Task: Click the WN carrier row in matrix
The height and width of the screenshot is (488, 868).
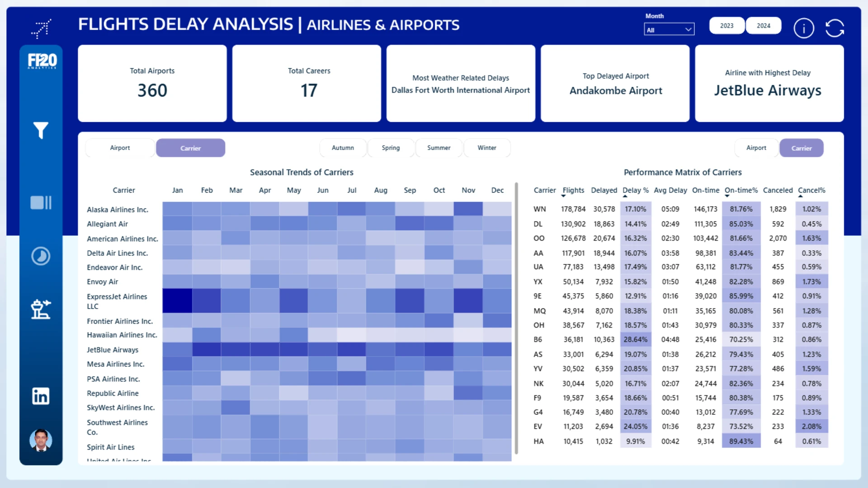Action: pyautogui.click(x=680, y=209)
